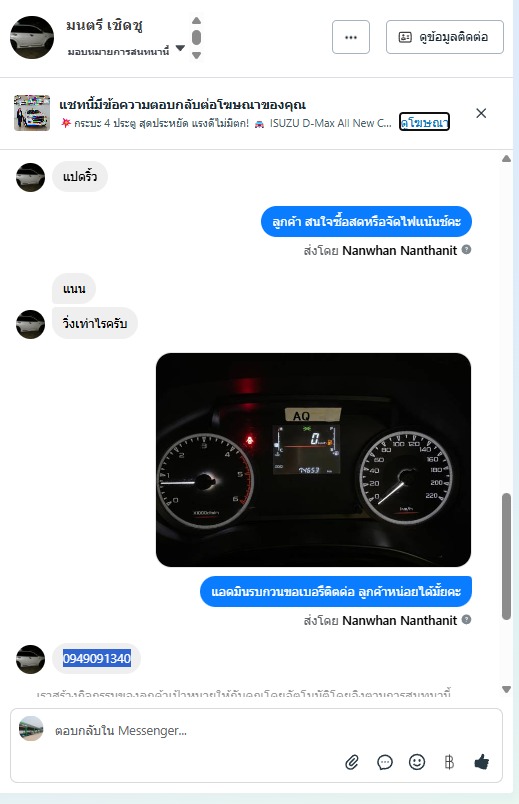Open the ดูโฆษณา view ad link
The height and width of the screenshot is (804, 519).
point(425,122)
